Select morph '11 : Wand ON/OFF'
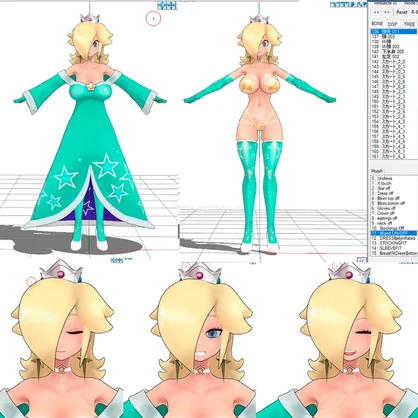Image resolution: width=418 pixels, height=418 pixels. pyautogui.click(x=394, y=233)
